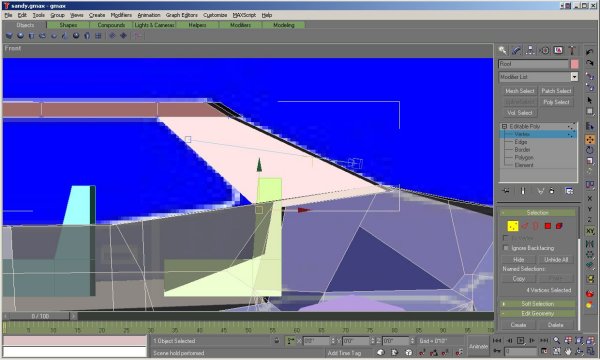Click the Undo arrow icon
600x360 pixels.
tap(590, 52)
